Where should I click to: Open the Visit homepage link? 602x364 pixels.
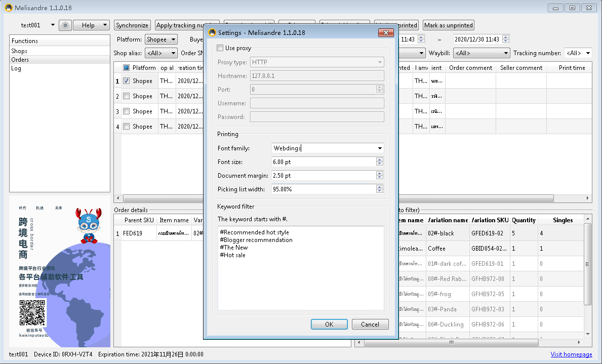571,354
